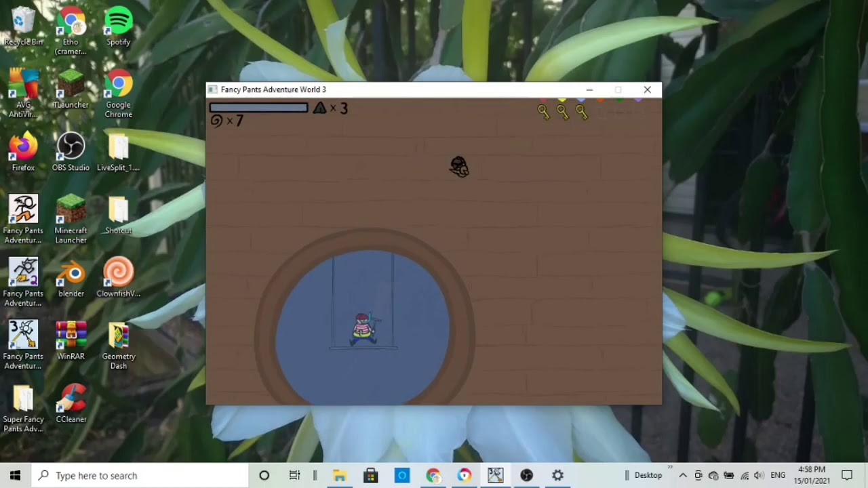Select the blender desktop shortcut
Image resolution: width=868 pixels, height=488 pixels.
coord(71,278)
